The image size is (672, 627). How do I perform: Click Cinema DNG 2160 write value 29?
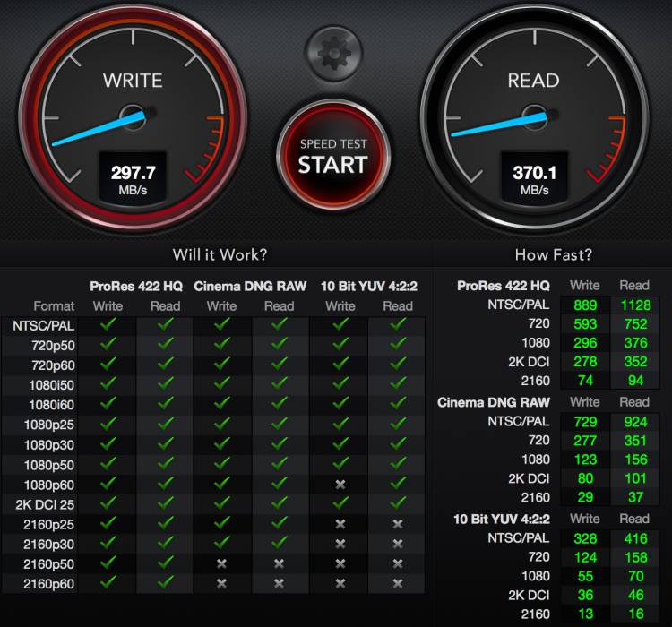585,497
